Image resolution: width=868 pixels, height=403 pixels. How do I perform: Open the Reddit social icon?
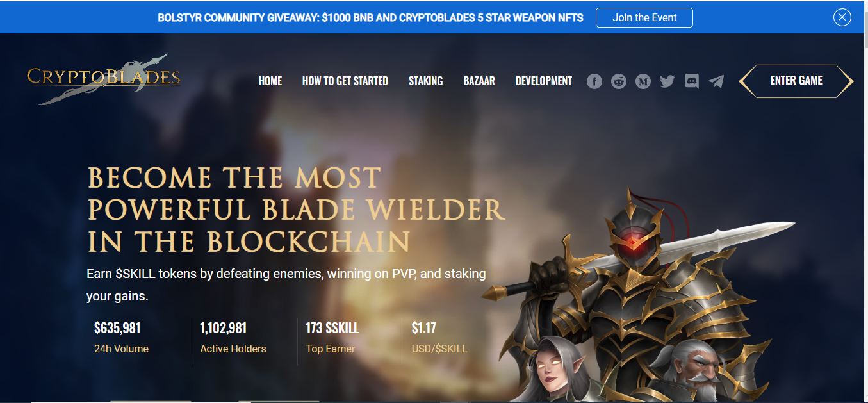pos(619,81)
